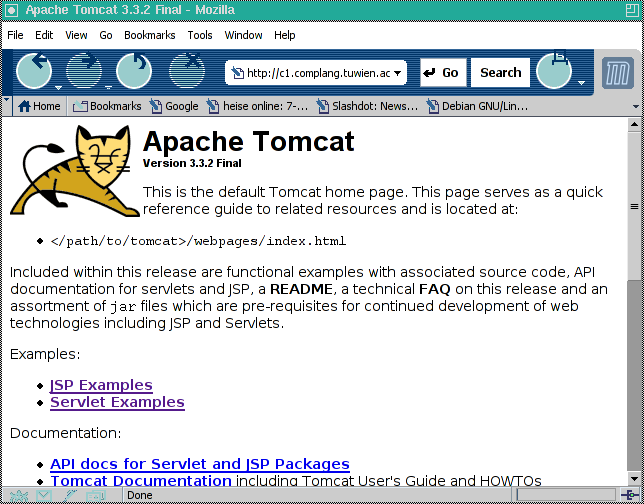Viewport: 644px width, 504px height.
Task: Open the Tomcat Documentation link
Action: point(141,481)
